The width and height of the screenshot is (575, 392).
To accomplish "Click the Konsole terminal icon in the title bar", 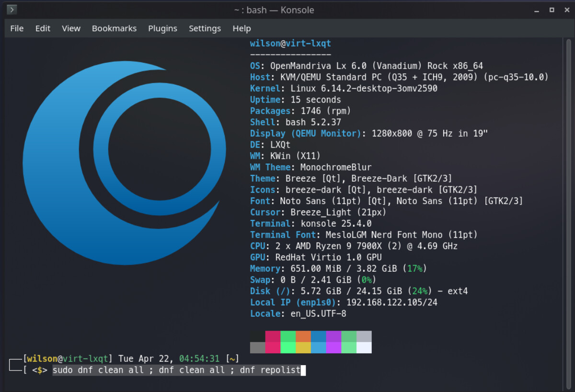I will (x=12, y=10).
